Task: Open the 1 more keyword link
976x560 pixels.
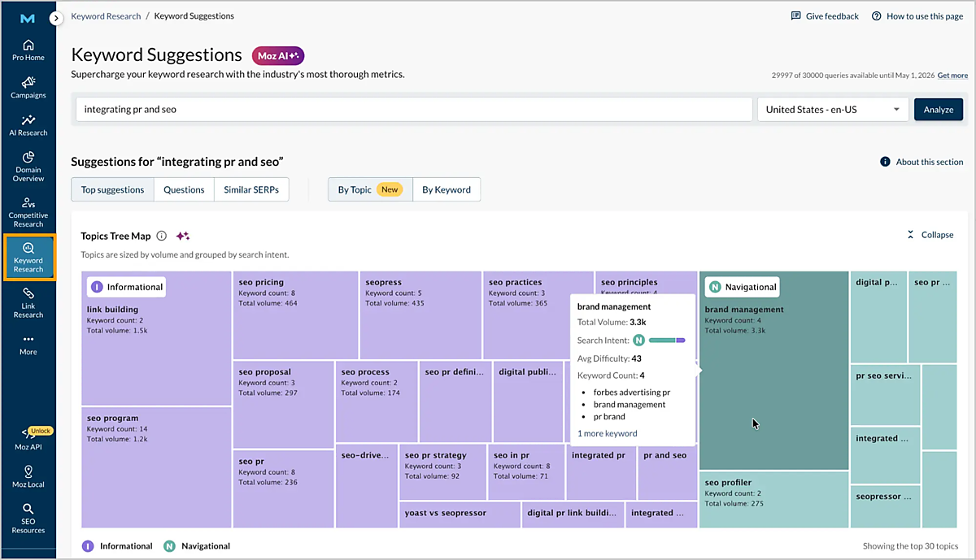Action: coord(608,433)
